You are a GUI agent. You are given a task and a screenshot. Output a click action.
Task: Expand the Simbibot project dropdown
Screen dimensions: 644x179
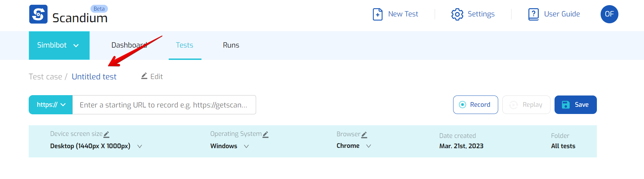(x=59, y=46)
